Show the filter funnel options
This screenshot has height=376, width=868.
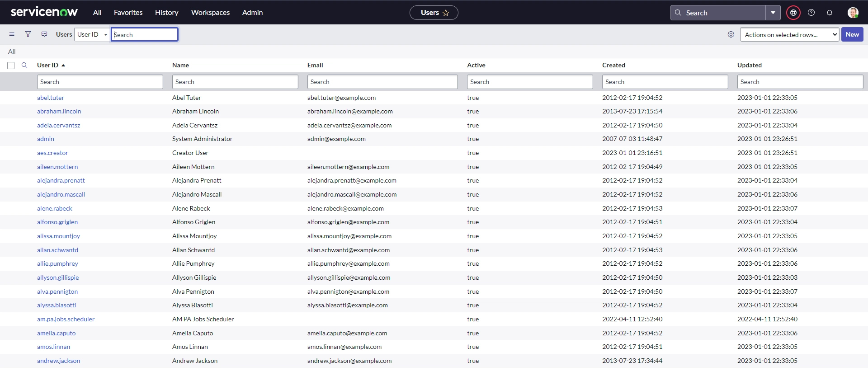point(28,34)
